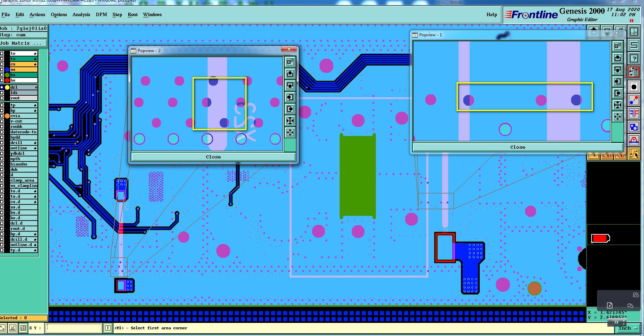Expand the 'to.d' layer arrow

pyautogui.click(x=35, y=191)
